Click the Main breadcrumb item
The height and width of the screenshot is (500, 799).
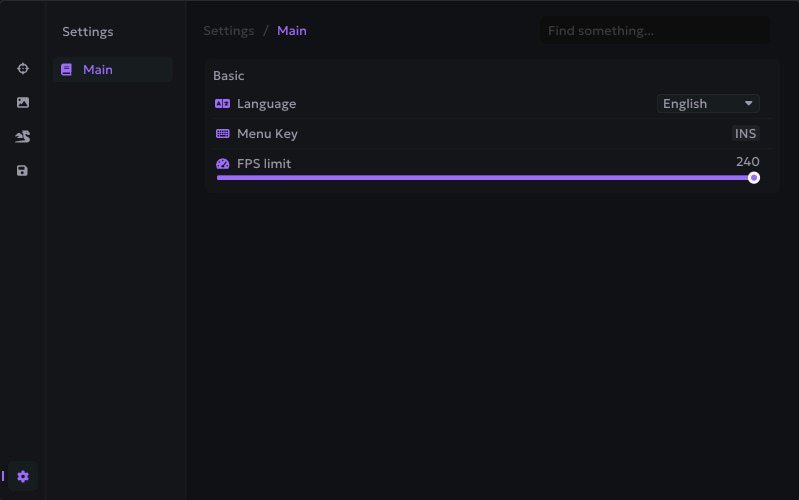click(292, 31)
